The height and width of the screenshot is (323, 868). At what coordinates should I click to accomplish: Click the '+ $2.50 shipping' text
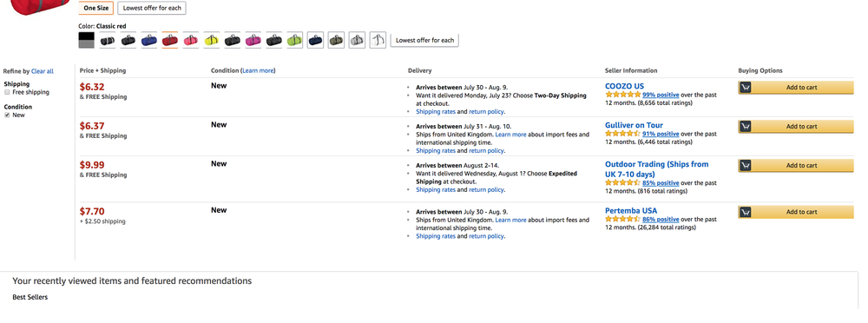pos(102,221)
